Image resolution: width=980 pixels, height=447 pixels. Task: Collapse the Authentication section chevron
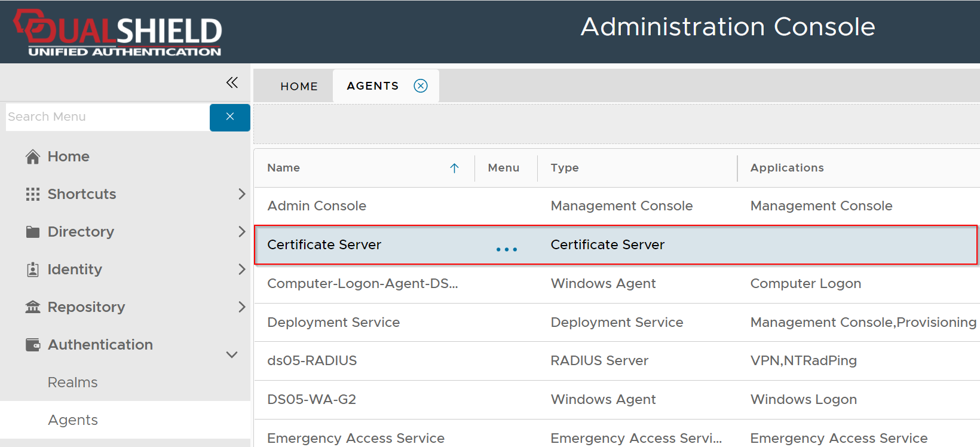tap(232, 354)
